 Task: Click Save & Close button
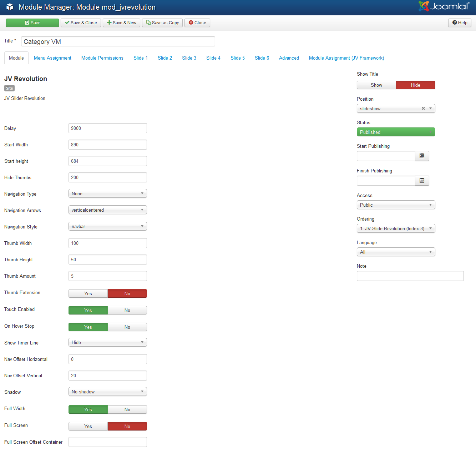(x=81, y=23)
